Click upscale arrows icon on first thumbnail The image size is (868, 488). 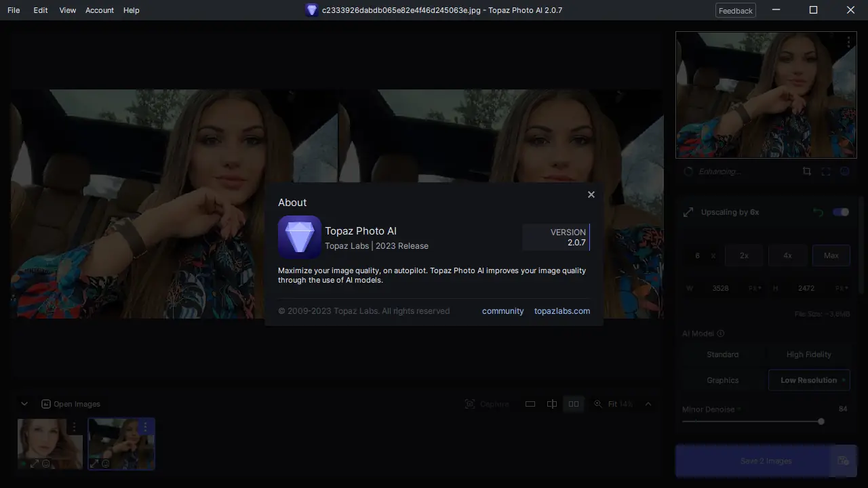(34, 464)
